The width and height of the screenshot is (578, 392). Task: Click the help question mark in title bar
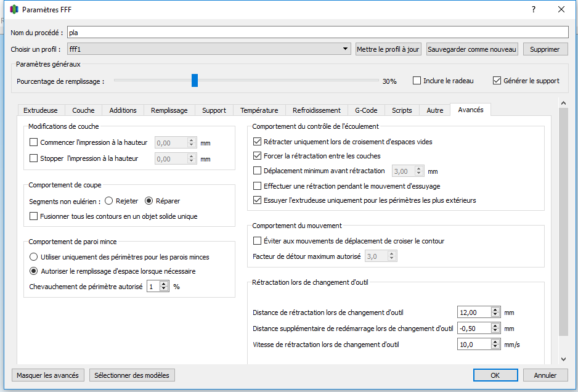tap(534, 10)
